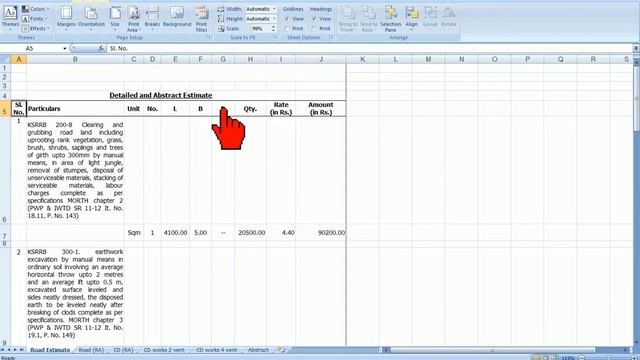Open Print Area menu
Image resolution: width=640 pixels, height=360 pixels.
133,19
